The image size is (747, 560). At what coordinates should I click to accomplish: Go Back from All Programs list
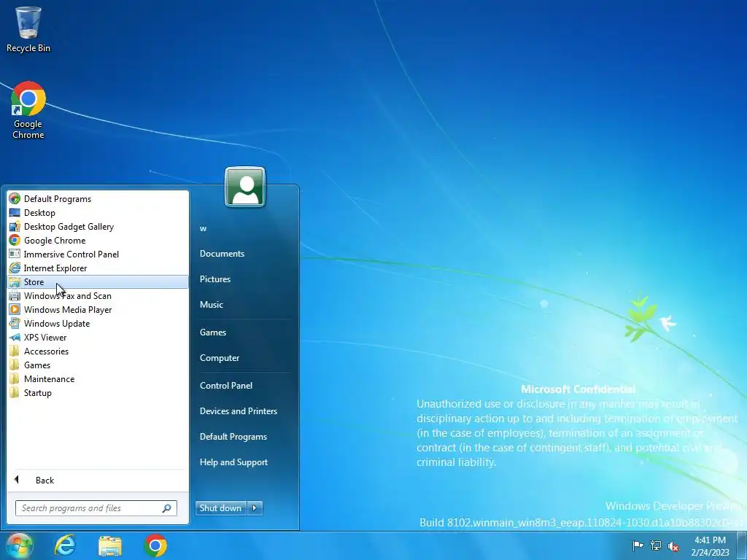pyautogui.click(x=98, y=480)
